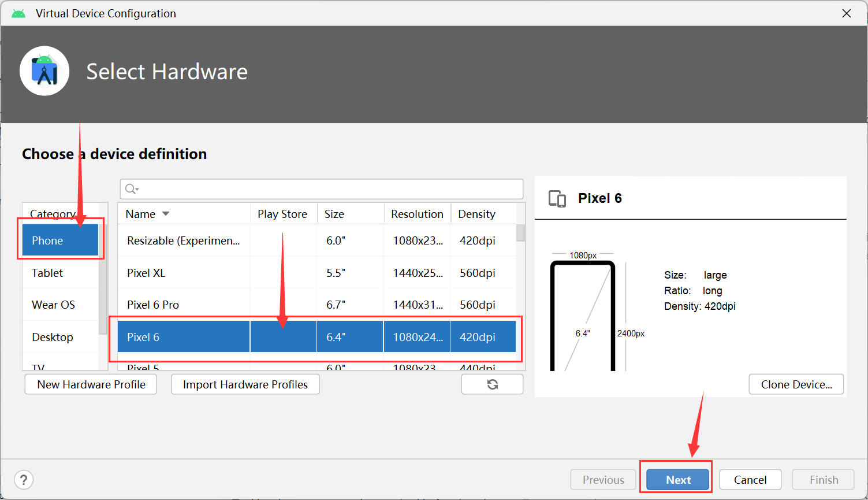Click the Cancel button
This screenshot has height=500, width=868.
pyautogui.click(x=750, y=480)
